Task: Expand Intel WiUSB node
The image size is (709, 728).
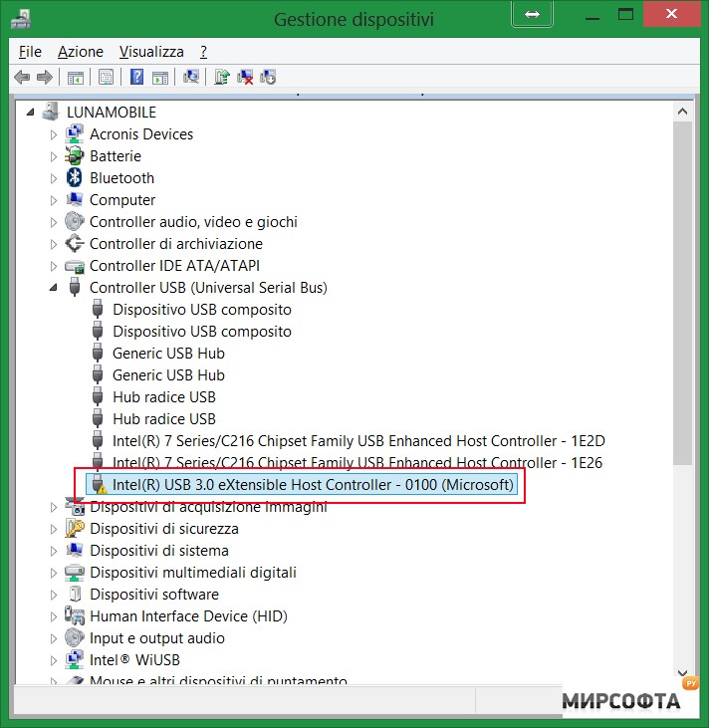Action: click(54, 660)
